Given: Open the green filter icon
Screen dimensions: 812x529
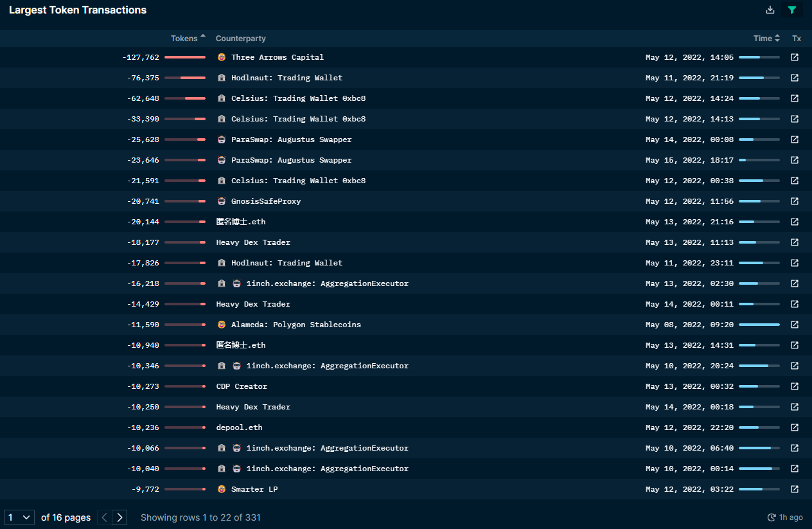Looking at the screenshot, I should 792,10.
